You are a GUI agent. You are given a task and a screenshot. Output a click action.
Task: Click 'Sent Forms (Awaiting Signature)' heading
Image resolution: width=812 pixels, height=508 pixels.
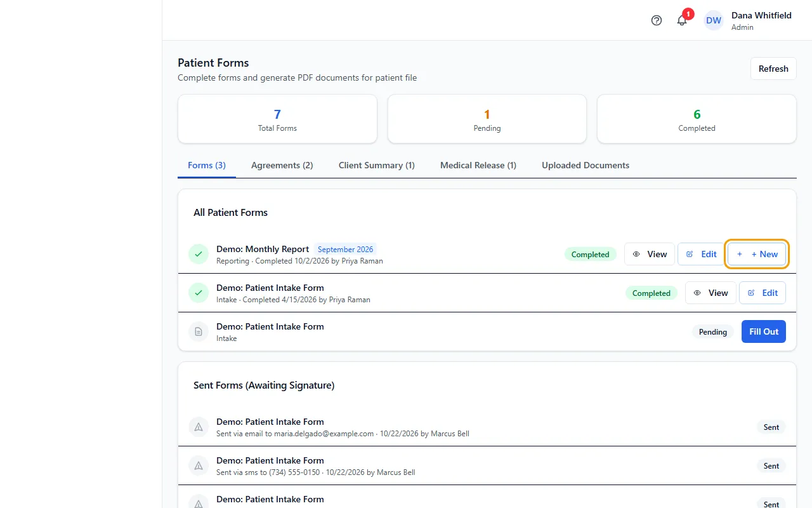264,385
